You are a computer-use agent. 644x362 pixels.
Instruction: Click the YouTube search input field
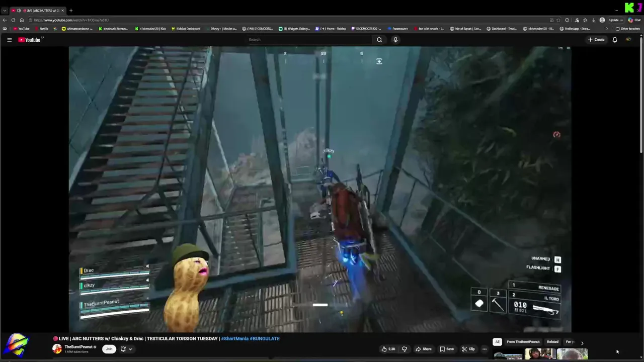click(309, 40)
